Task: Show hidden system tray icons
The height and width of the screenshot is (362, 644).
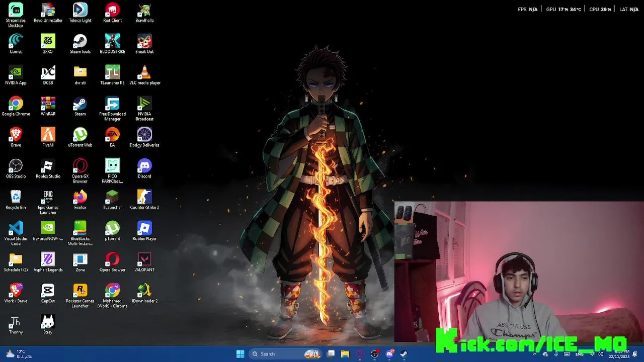Action: [534, 354]
